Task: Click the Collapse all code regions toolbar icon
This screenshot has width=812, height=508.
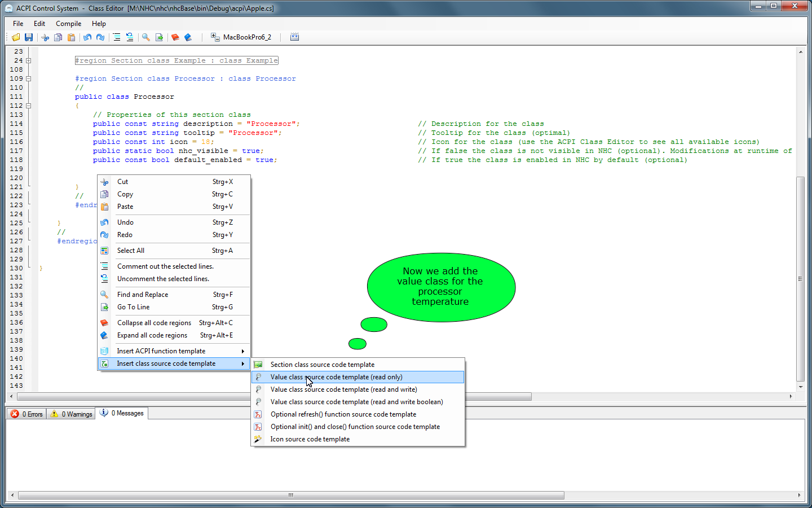Action: coord(175,37)
